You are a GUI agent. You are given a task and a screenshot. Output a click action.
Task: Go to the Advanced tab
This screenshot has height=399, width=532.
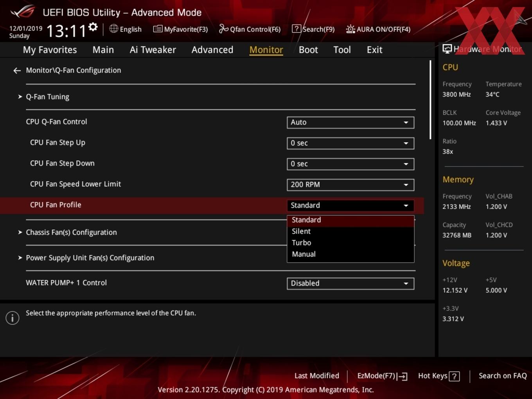coord(212,50)
